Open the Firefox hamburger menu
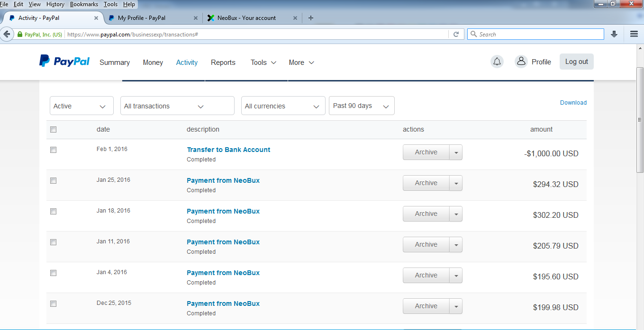The width and height of the screenshot is (644, 330). (634, 34)
